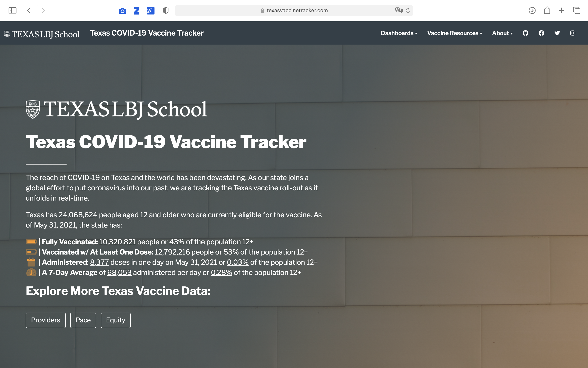The width and height of the screenshot is (588, 368).
Task: Toggle the Safari sidebar icon
Action: point(12,10)
